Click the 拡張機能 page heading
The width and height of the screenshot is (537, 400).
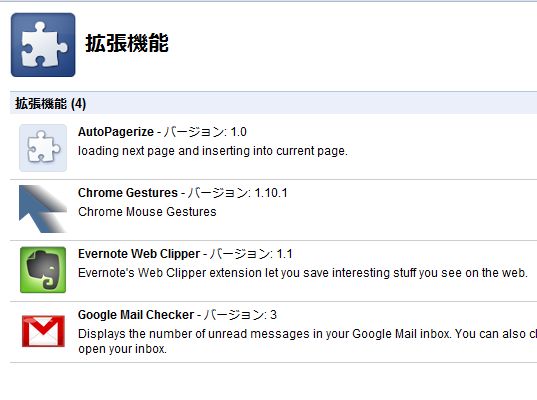[x=127, y=43]
